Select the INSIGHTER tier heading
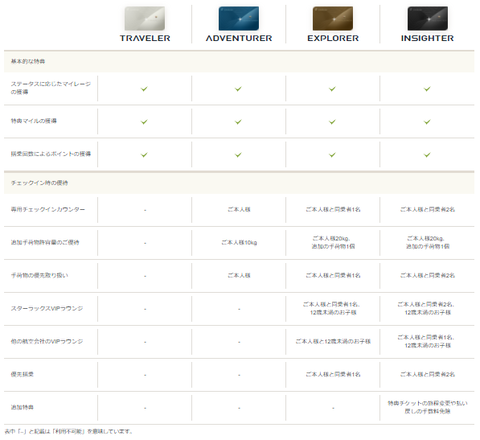 point(427,38)
